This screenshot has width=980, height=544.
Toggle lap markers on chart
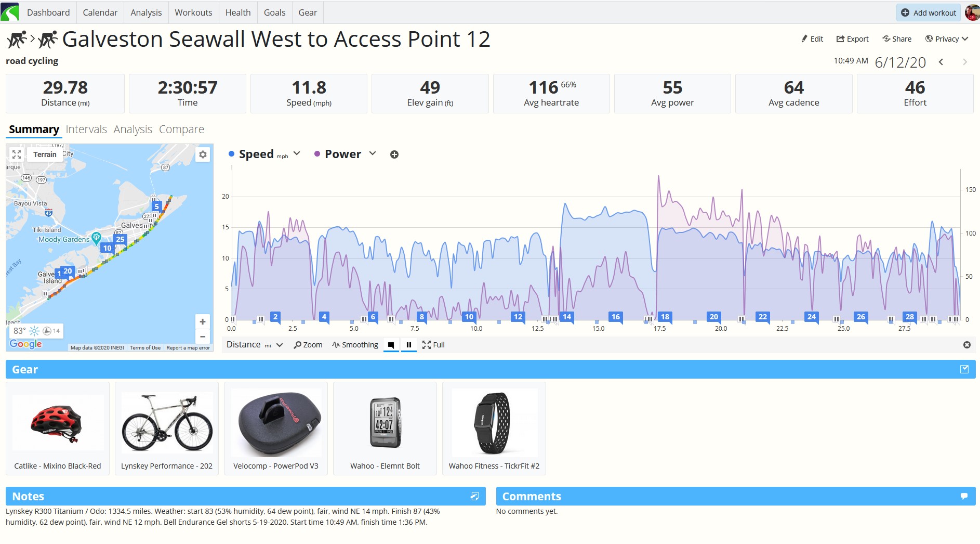click(391, 345)
